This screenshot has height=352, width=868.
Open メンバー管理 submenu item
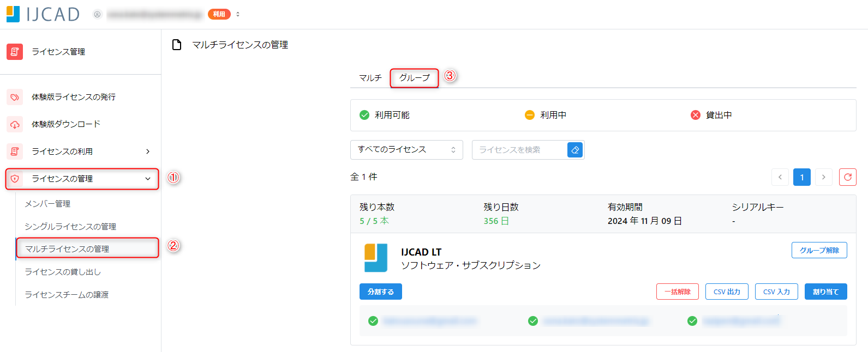point(47,204)
